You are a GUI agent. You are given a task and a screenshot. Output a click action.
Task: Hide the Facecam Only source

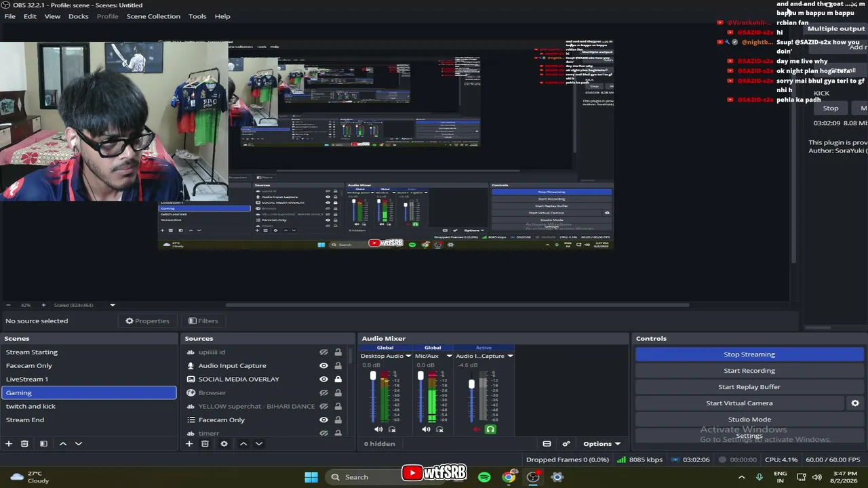(323, 420)
